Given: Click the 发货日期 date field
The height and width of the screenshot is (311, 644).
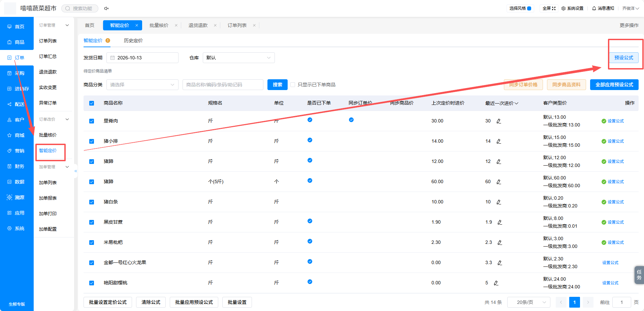Looking at the screenshot, I should (142, 58).
